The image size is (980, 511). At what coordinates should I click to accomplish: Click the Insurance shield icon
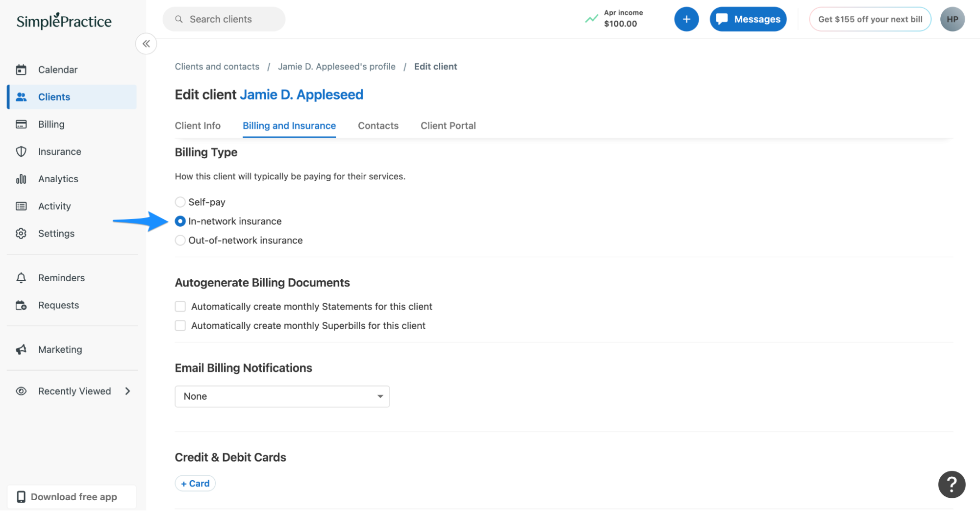click(21, 151)
